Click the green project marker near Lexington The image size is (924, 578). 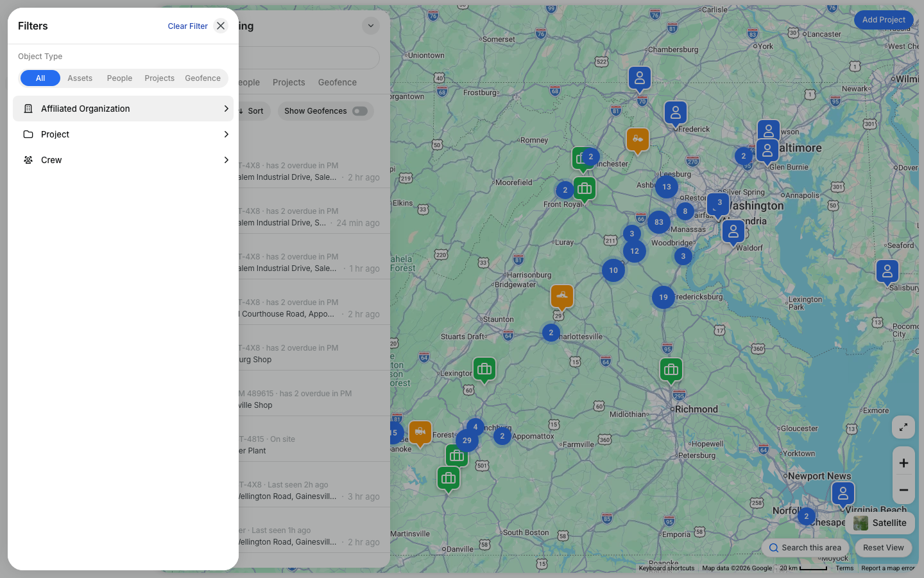click(484, 370)
